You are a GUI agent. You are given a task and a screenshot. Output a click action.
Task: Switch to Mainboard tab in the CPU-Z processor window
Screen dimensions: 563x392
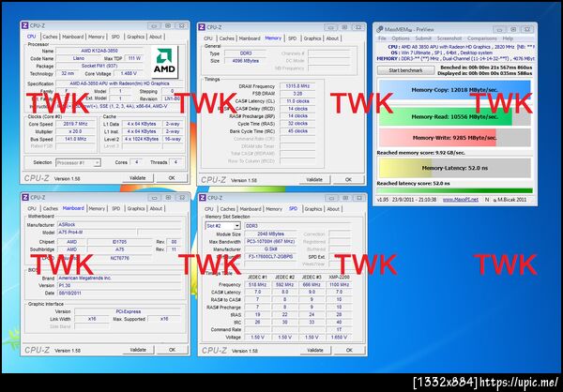tap(73, 37)
